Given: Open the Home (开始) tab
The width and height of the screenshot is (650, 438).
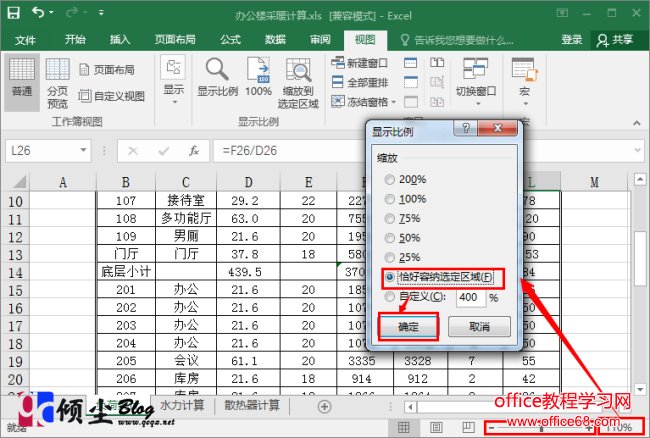Looking at the screenshot, I should coord(75,40).
